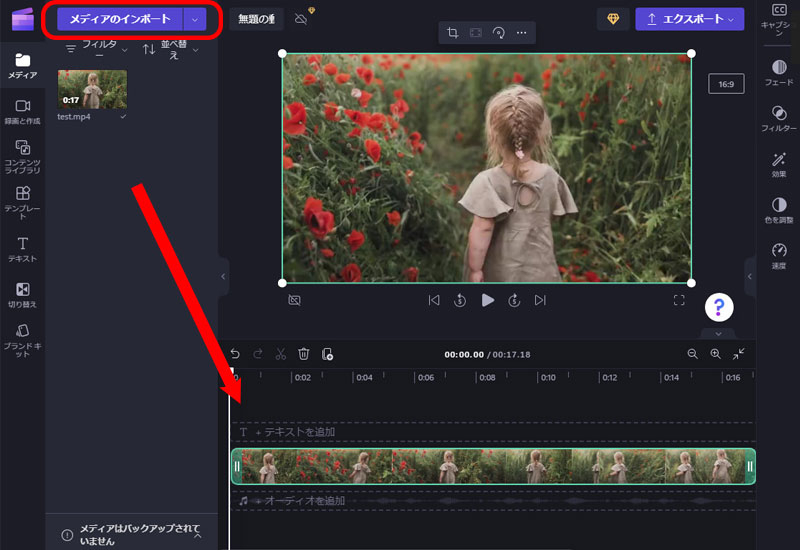Screen dimensions: 800x550
Task: Expand the 並べ替え sort dropdown
Action: tap(165, 49)
